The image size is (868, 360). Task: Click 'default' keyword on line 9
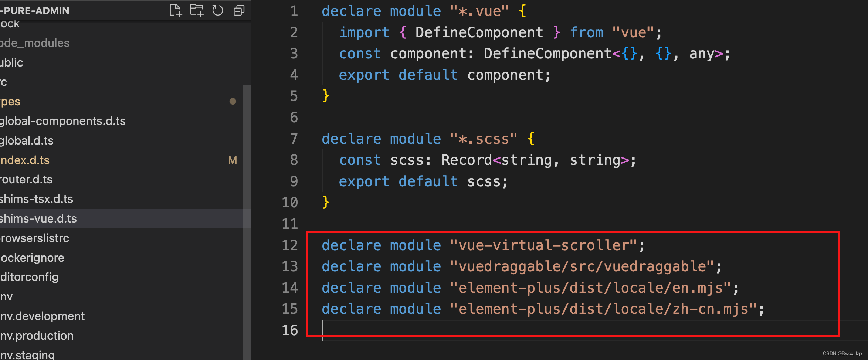pyautogui.click(x=428, y=181)
